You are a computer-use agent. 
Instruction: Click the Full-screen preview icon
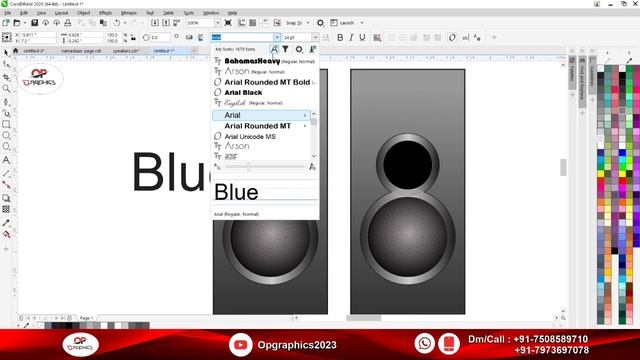pyautogui.click(x=228, y=23)
